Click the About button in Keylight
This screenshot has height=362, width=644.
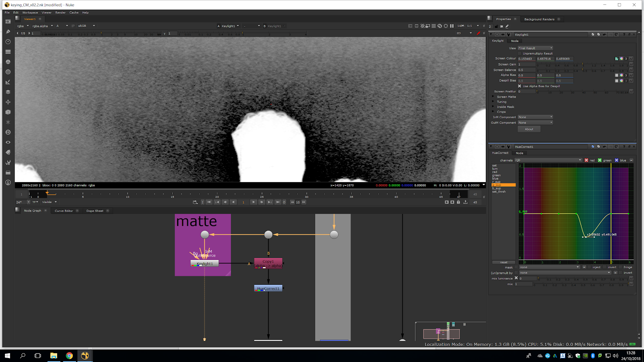click(529, 129)
